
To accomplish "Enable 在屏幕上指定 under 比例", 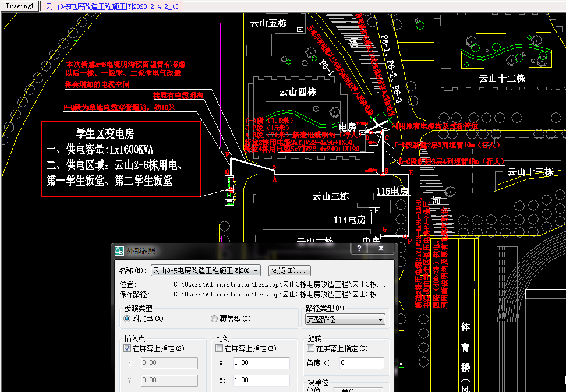I will tap(220, 348).
